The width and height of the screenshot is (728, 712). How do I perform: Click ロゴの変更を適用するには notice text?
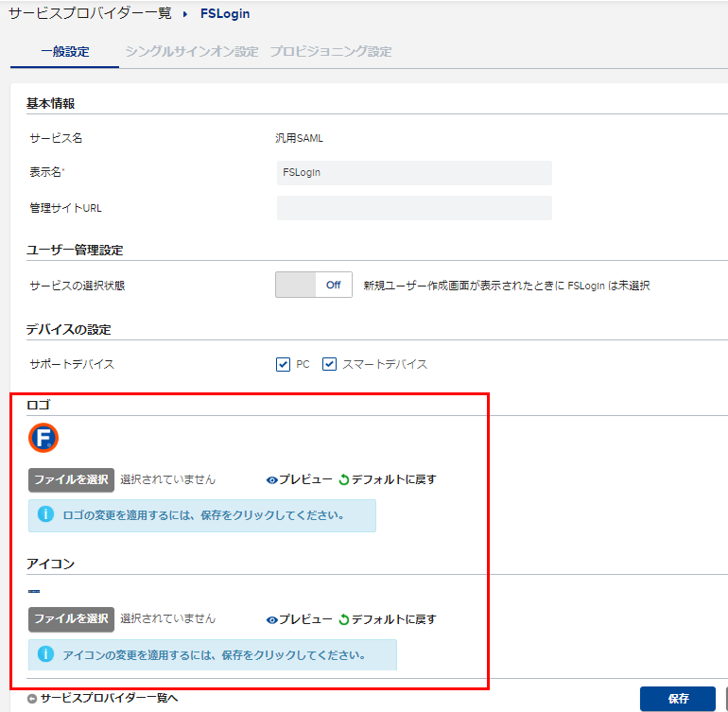[x=203, y=515]
